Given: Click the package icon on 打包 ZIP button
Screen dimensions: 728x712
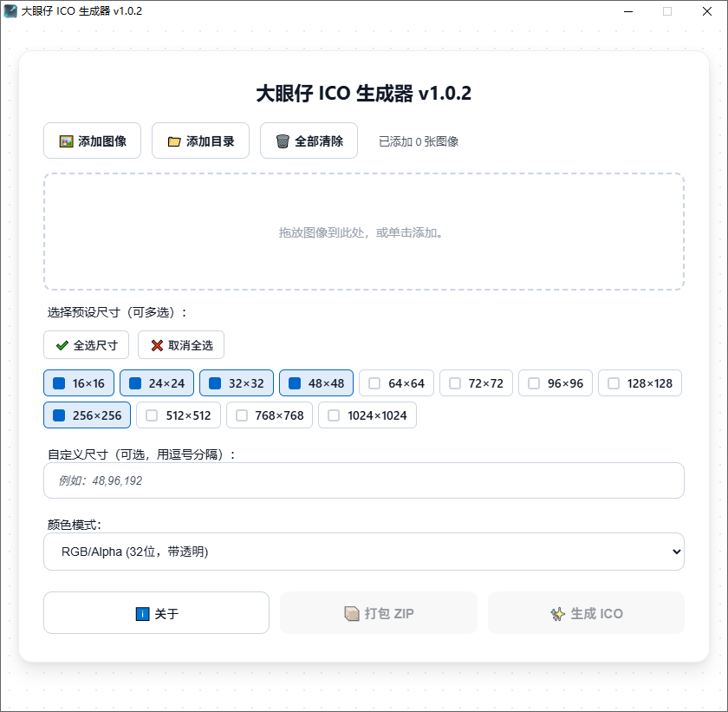Looking at the screenshot, I should coord(352,612).
